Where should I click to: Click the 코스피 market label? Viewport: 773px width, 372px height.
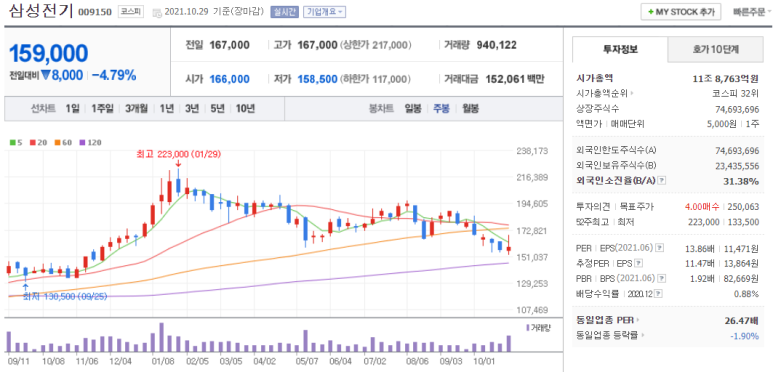pyautogui.click(x=131, y=11)
